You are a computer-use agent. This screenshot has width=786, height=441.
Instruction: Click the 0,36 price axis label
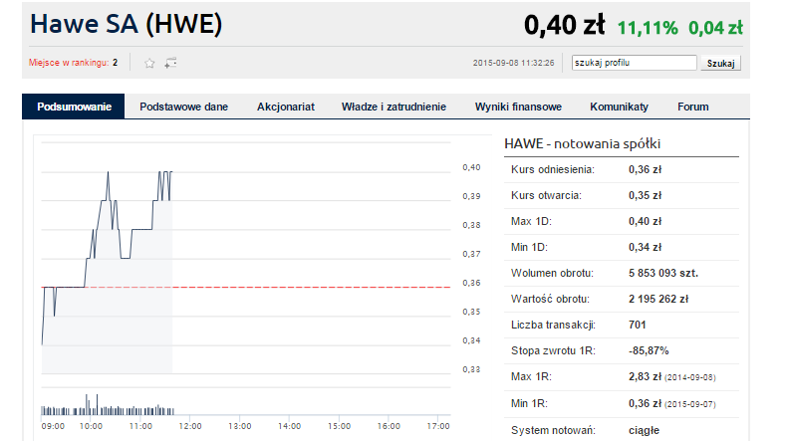[471, 283]
